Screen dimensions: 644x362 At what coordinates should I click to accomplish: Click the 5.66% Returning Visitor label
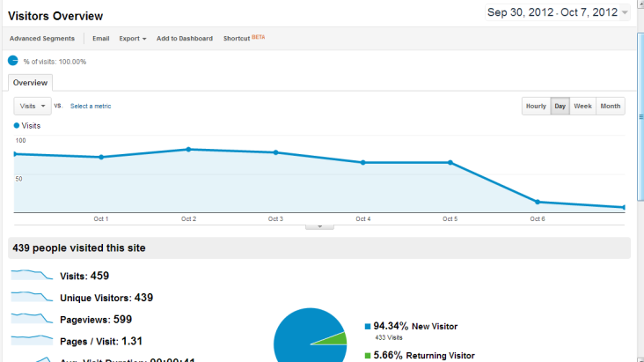click(424, 355)
